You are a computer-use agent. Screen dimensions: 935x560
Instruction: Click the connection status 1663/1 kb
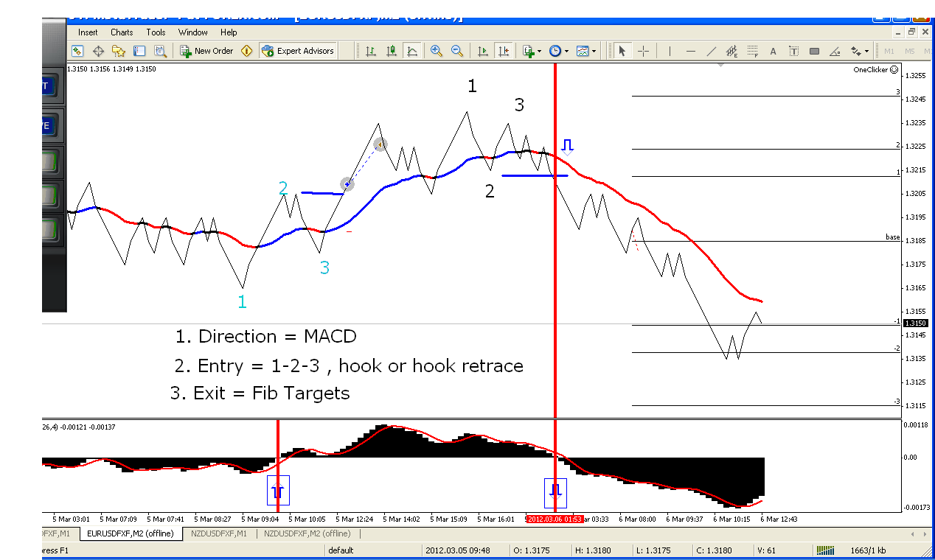[x=869, y=550]
